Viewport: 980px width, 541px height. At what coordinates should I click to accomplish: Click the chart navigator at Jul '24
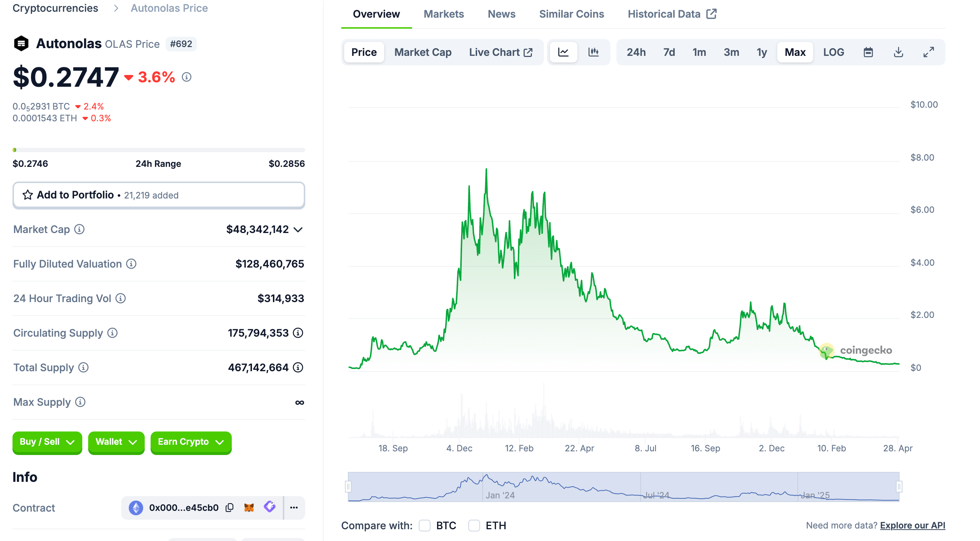point(656,495)
